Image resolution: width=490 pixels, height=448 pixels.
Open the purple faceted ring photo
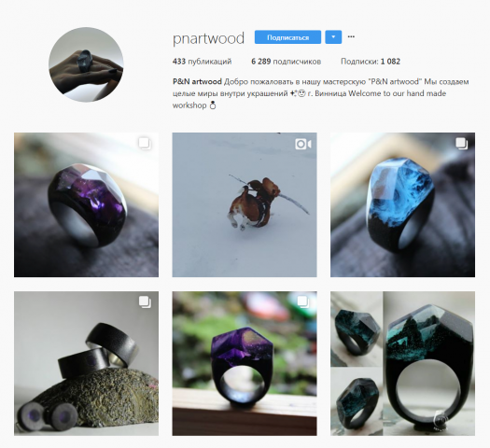86,204
